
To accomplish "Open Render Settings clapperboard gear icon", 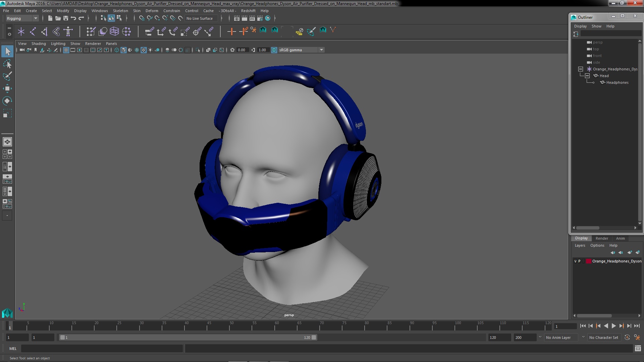I will (x=260, y=18).
